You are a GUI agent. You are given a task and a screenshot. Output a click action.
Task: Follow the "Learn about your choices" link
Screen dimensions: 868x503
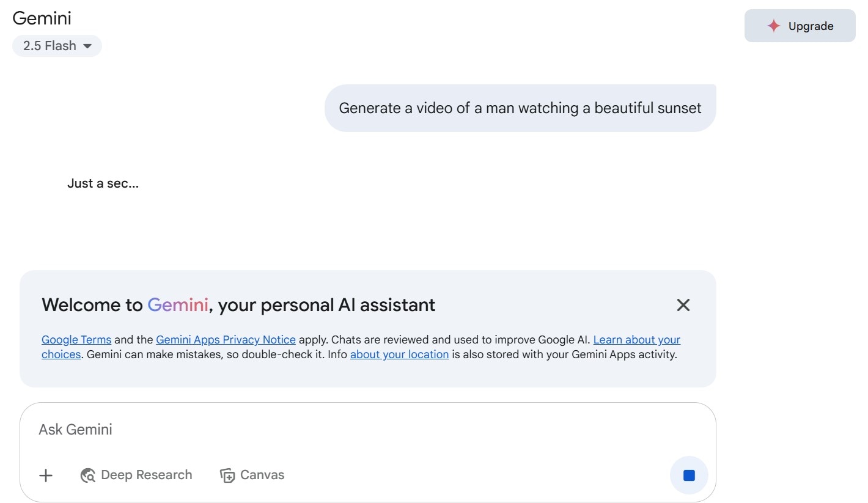coord(636,340)
